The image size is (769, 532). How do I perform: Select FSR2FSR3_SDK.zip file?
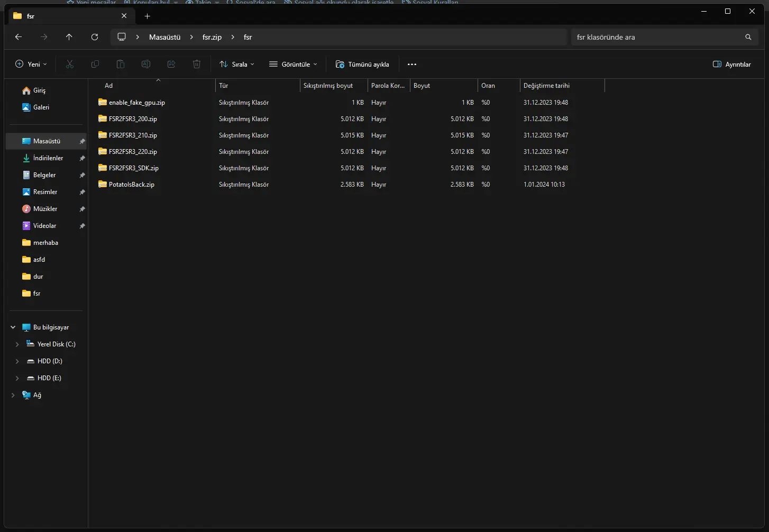click(129, 168)
